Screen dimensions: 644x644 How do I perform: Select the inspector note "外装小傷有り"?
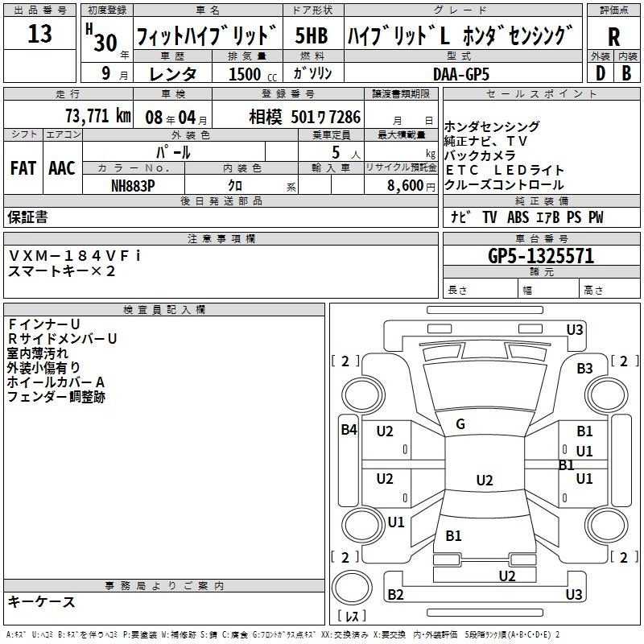point(43,368)
